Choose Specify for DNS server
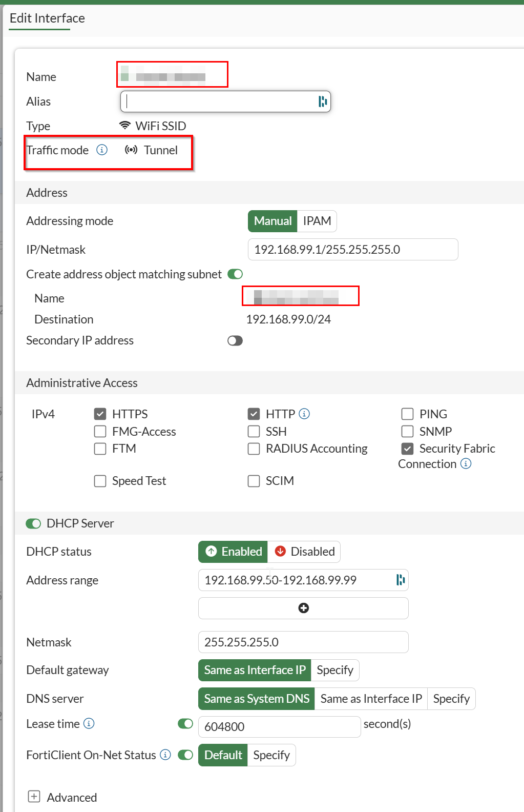Image resolution: width=524 pixels, height=812 pixels. point(451,699)
